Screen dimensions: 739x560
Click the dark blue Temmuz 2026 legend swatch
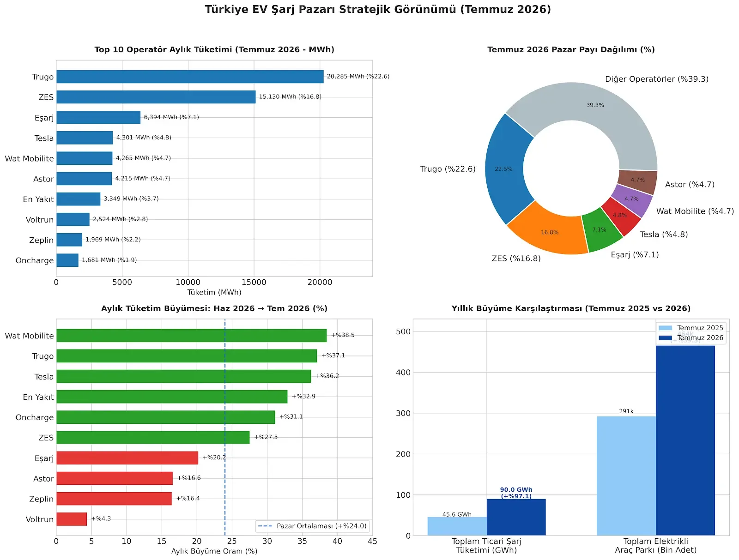pyautogui.click(x=665, y=338)
